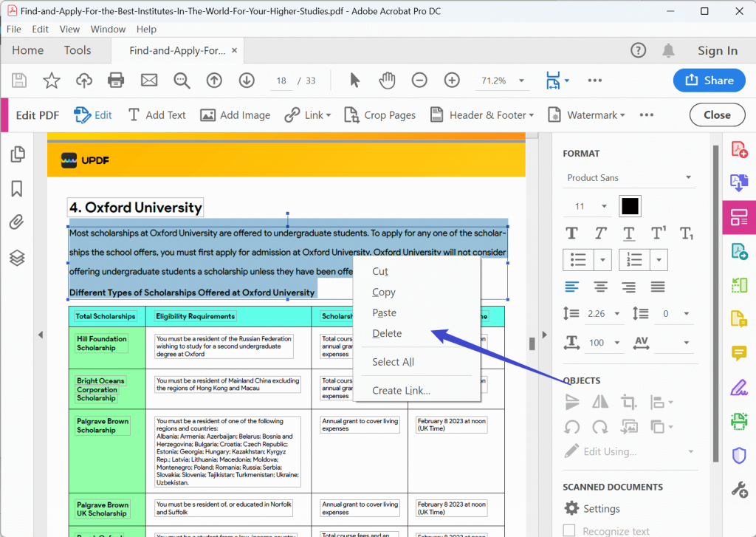Click the Add Image tool

coord(235,115)
